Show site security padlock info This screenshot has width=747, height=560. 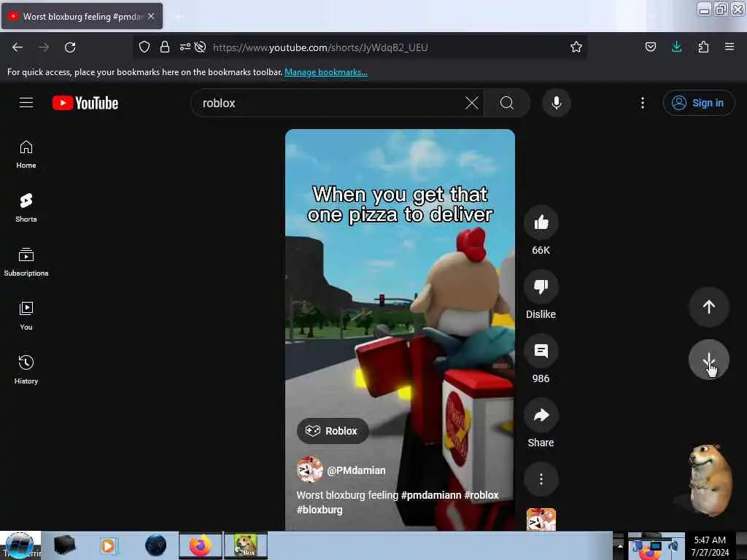click(x=165, y=47)
